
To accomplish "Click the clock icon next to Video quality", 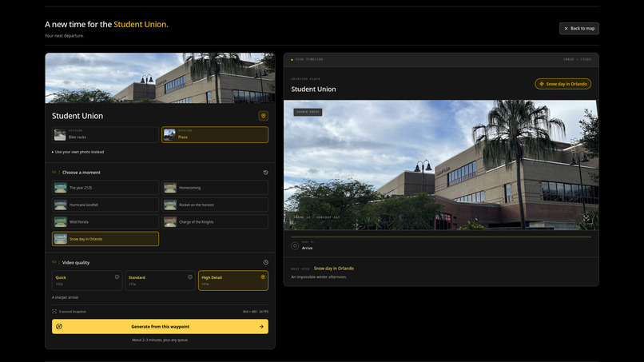I will (266, 262).
